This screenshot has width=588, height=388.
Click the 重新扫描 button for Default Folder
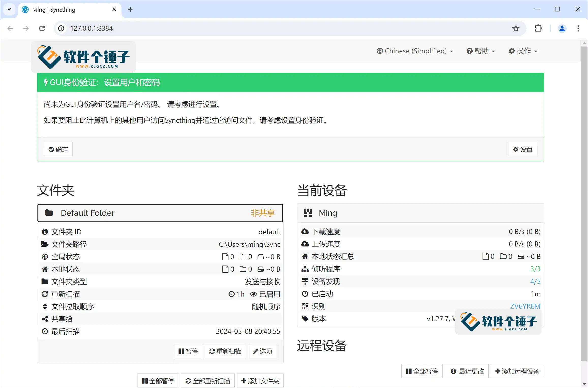pos(225,351)
